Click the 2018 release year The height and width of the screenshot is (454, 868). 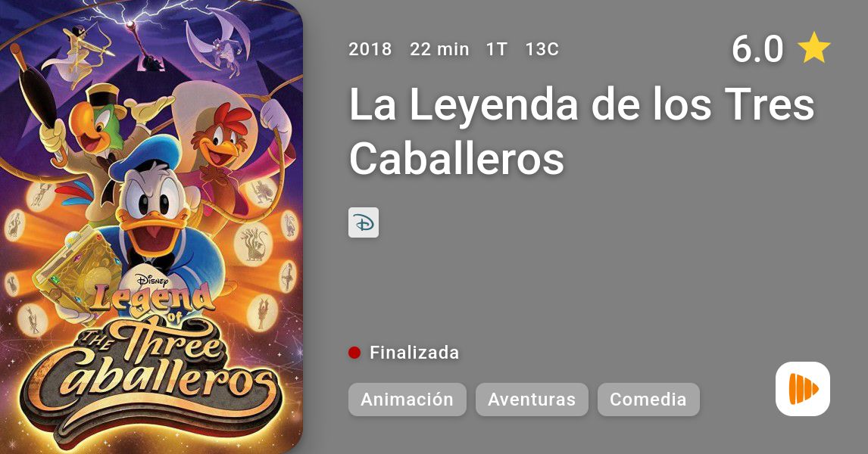pyautogui.click(x=370, y=49)
